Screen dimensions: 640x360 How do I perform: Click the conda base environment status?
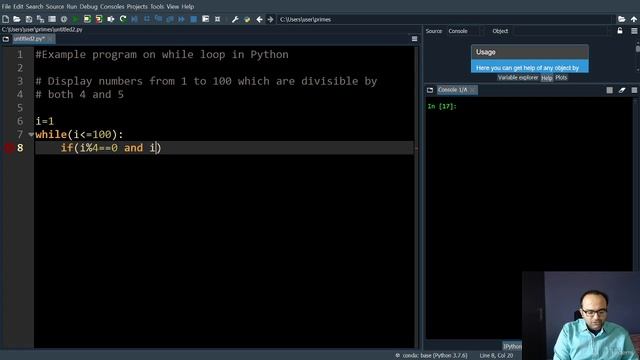click(431, 356)
